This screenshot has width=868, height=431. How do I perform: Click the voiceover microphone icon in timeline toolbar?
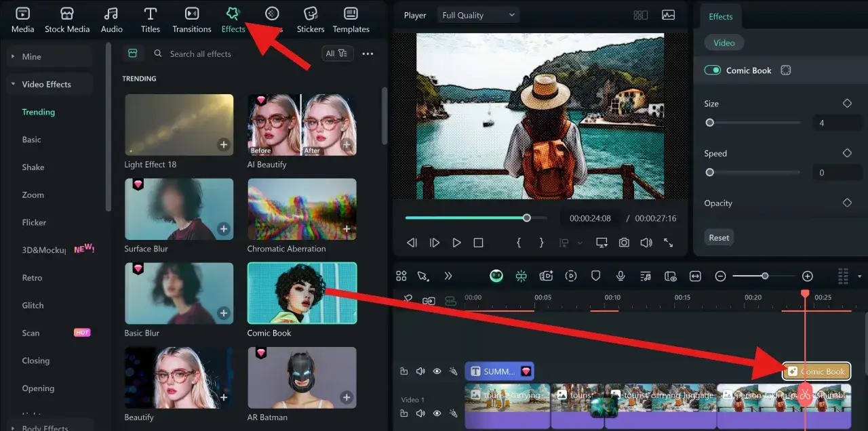[x=620, y=276]
